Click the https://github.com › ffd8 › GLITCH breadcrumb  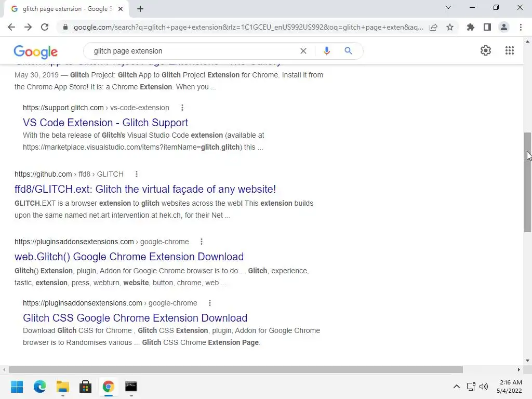point(69,174)
